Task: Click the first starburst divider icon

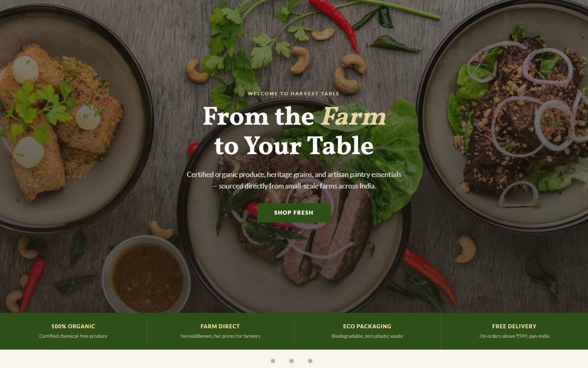Action: (x=273, y=361)
